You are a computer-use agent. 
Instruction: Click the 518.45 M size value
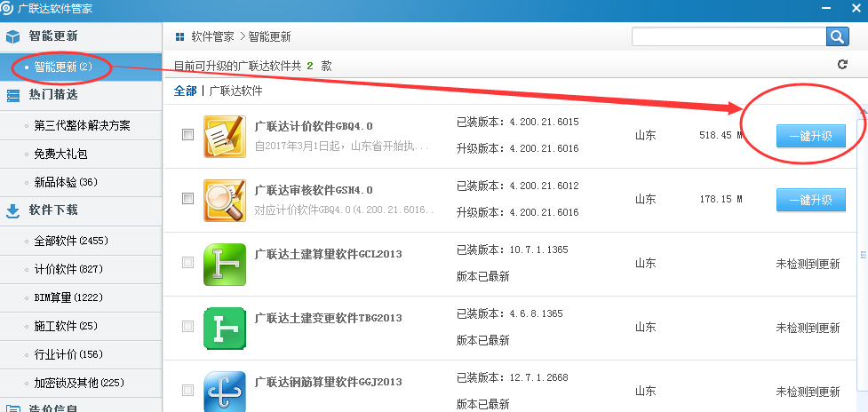pyautogui.click(x=721, y=136)
